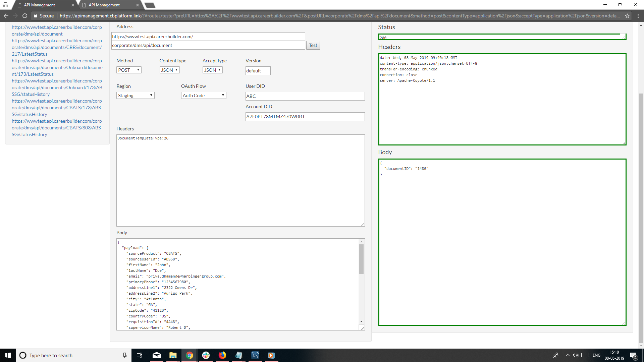This screenshot has width=644, height=362.
Task: Reload the current page
Action: 25,16
